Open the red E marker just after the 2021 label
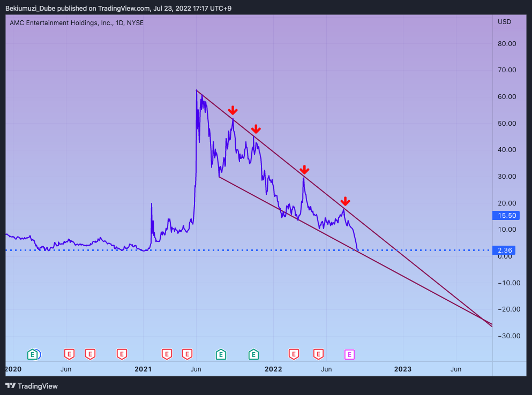The height and width of the screenshot is (395, 532). [167, 355]
